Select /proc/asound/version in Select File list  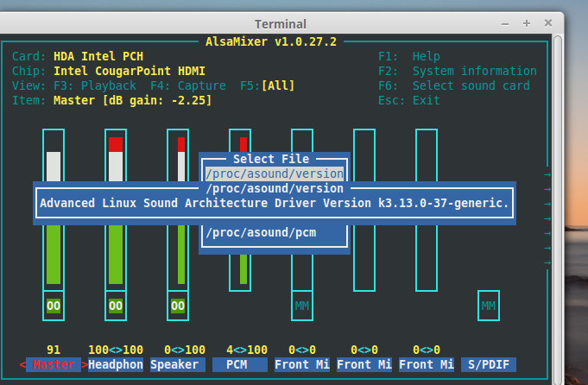(x=275, y=174)
